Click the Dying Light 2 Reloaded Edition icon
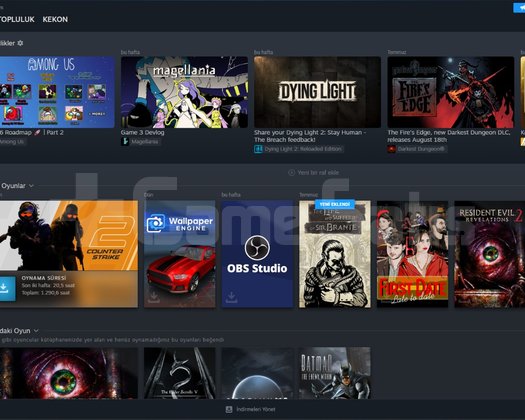The image size is (525, 420). point(258,149)
